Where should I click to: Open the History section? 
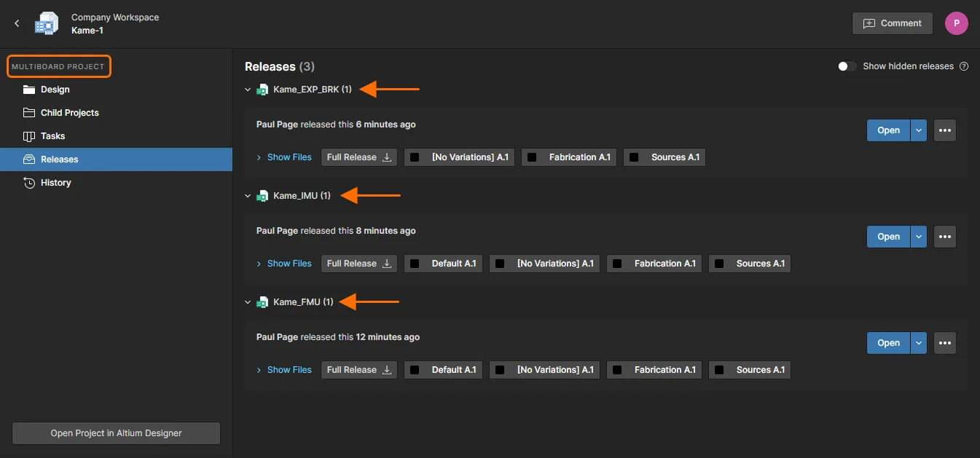(117, 183)
